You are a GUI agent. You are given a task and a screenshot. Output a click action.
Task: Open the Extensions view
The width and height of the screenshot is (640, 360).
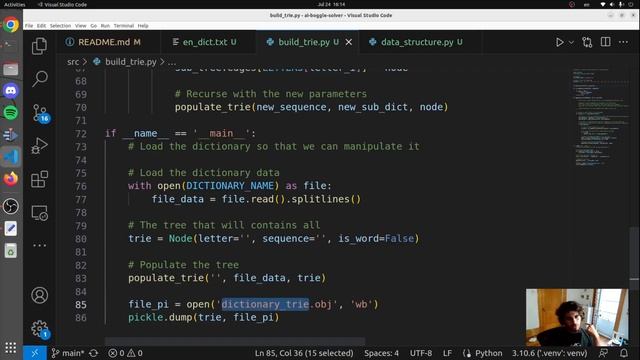40,179
